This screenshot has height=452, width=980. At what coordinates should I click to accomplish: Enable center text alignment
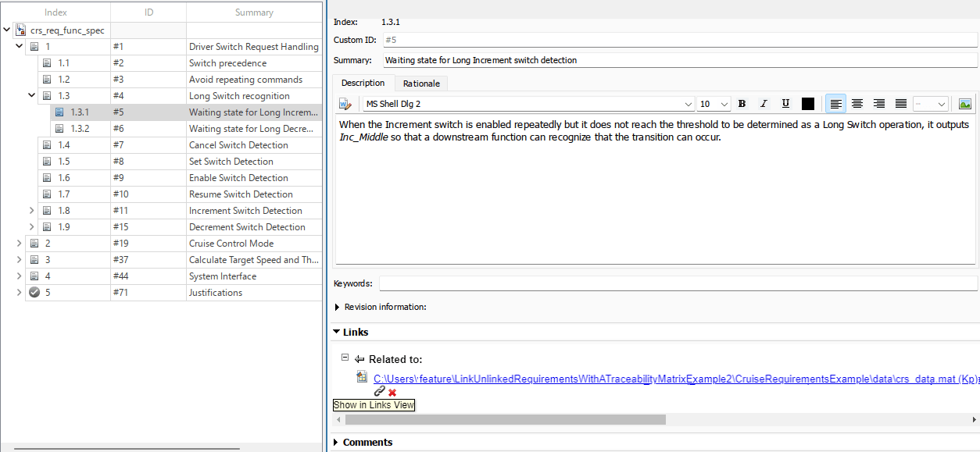pos(857,103)
